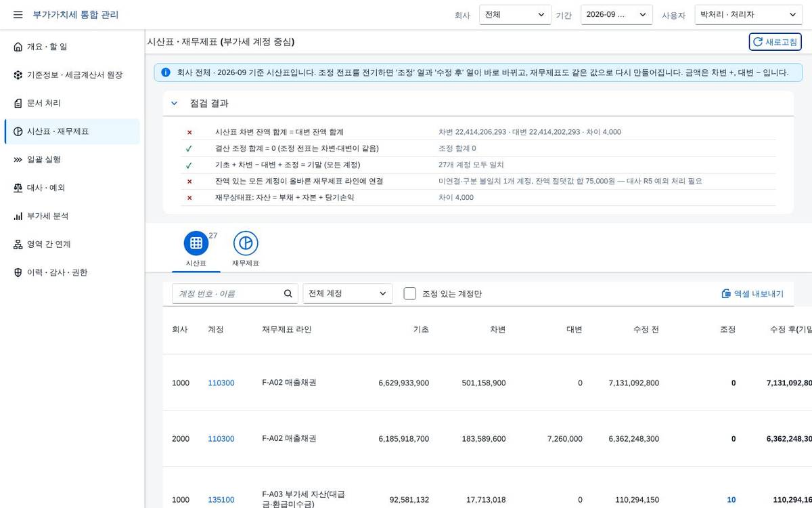The height and width of the screenshot is (508, 812).
Task: Open 부가세 분석 navigation item
Action: point(72,216)
